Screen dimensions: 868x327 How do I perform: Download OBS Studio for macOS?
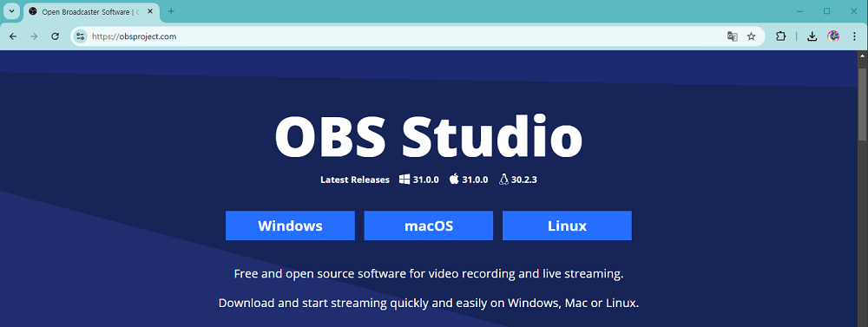[x=429, y=226]
